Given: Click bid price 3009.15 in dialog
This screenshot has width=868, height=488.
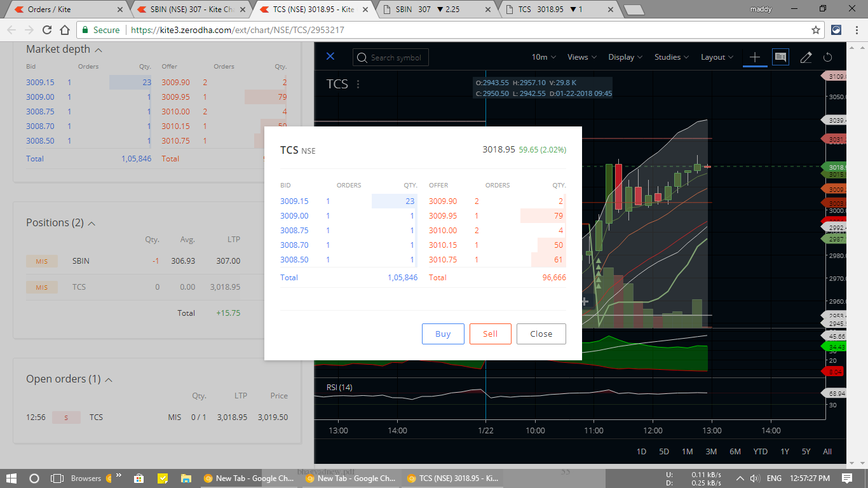Looking at the screenshot, I should [x=294, y=201].
